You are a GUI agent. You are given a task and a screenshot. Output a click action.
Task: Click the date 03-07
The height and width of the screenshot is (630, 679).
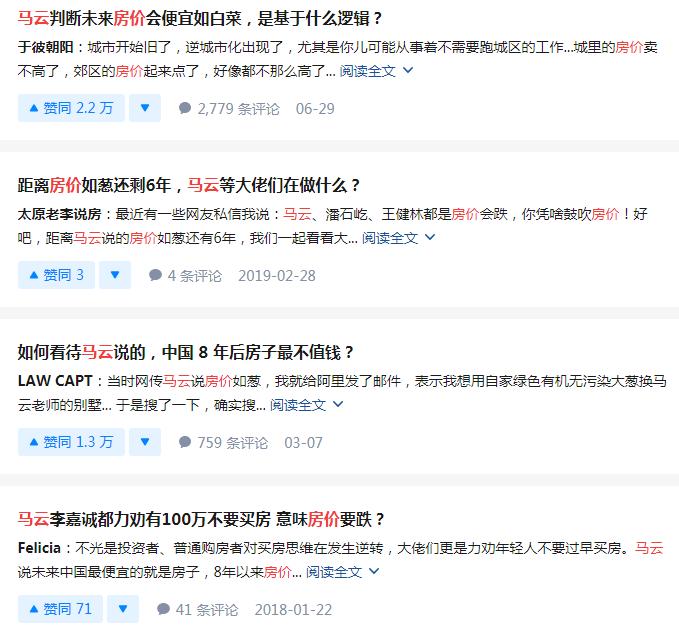point(304,443)
